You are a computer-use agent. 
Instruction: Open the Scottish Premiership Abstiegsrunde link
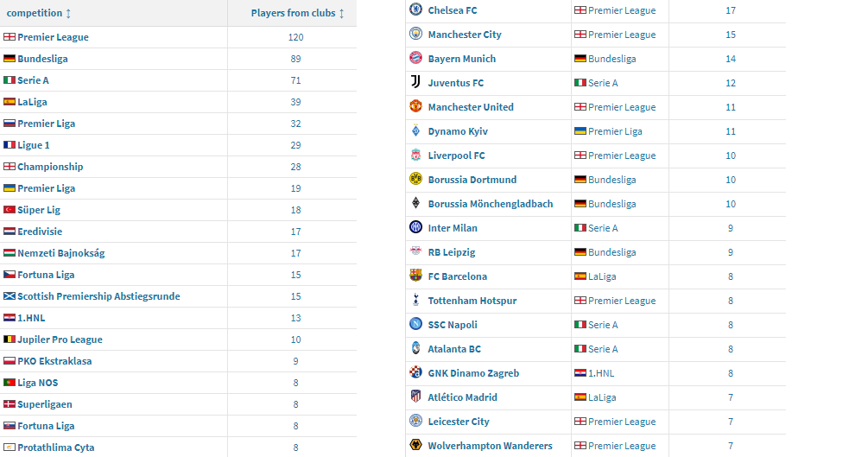98,296
